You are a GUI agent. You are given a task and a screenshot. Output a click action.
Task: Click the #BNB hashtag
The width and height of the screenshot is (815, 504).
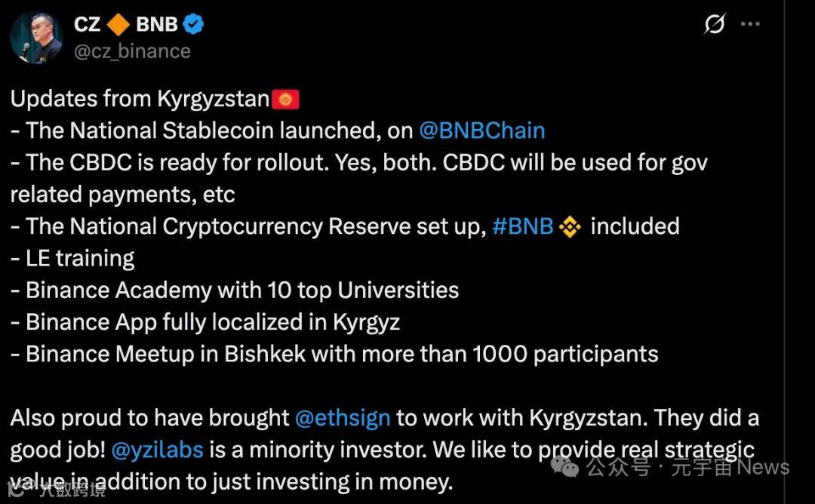(x=522, y=226)
